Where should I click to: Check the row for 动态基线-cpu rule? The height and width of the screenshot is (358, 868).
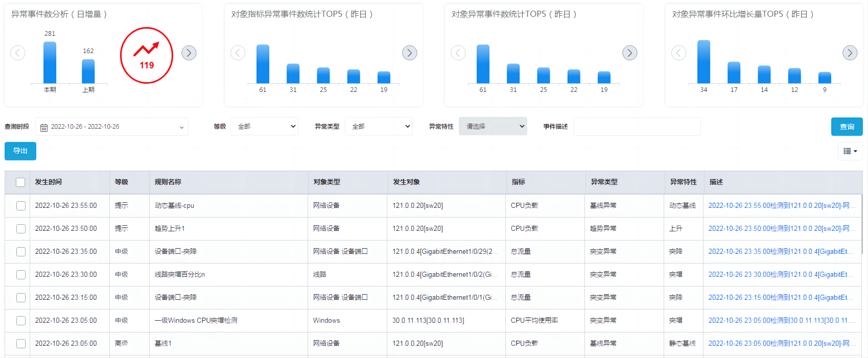[21, 206]
